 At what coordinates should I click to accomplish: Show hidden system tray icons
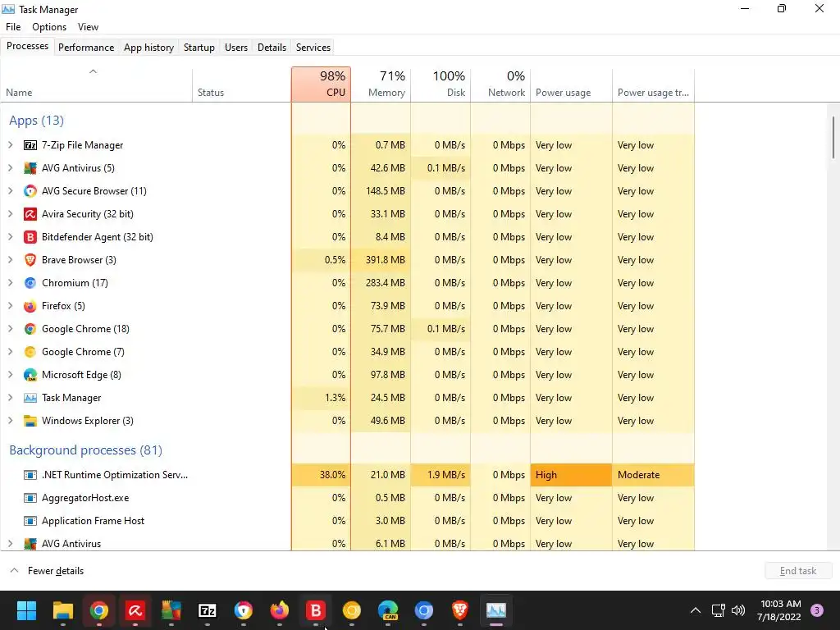tap(696, 610)
